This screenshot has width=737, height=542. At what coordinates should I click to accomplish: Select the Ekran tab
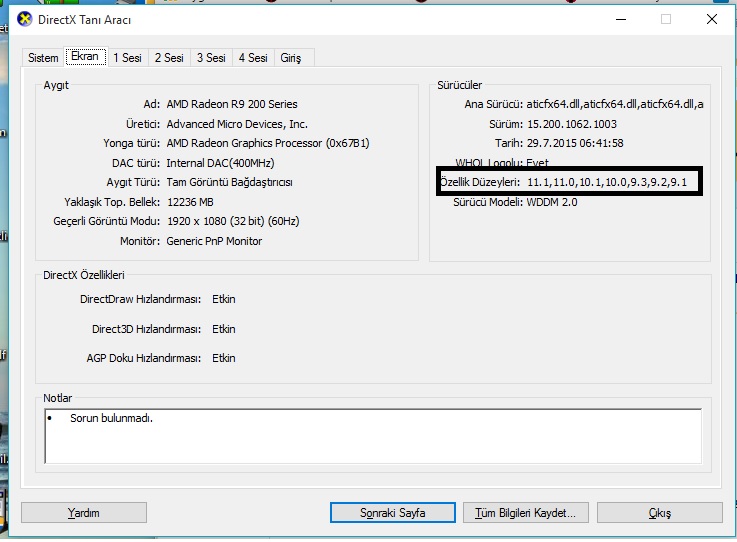(85, 57)
